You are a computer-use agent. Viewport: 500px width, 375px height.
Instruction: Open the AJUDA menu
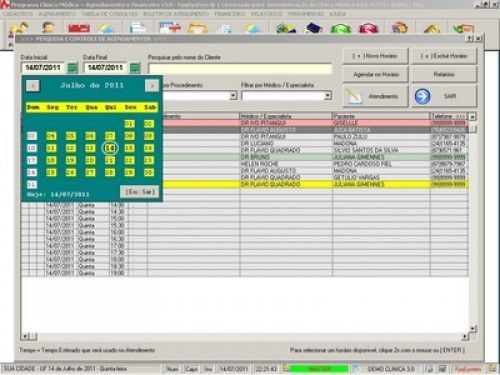pyautogui.click(x=337, y=14)
